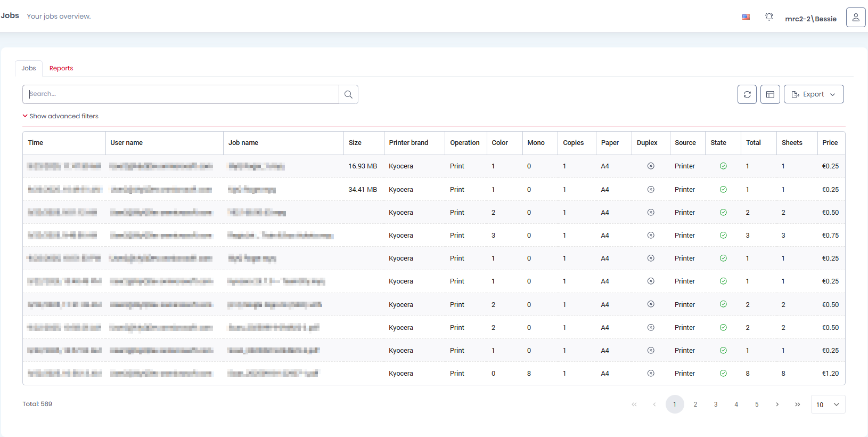Switch to the Reports tab
The width and height of the screenshot is (868, 437).
coord(61,68)
